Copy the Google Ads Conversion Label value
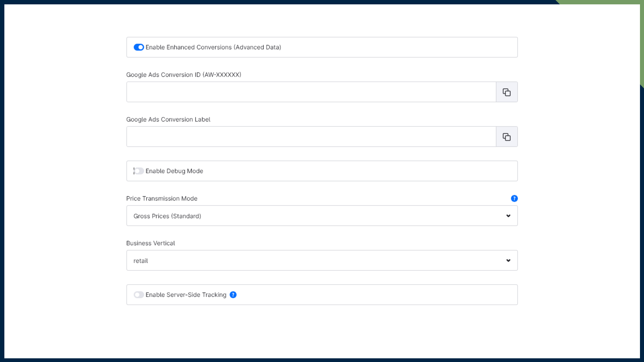Screen dimensions: 644x362 point(506,137)
